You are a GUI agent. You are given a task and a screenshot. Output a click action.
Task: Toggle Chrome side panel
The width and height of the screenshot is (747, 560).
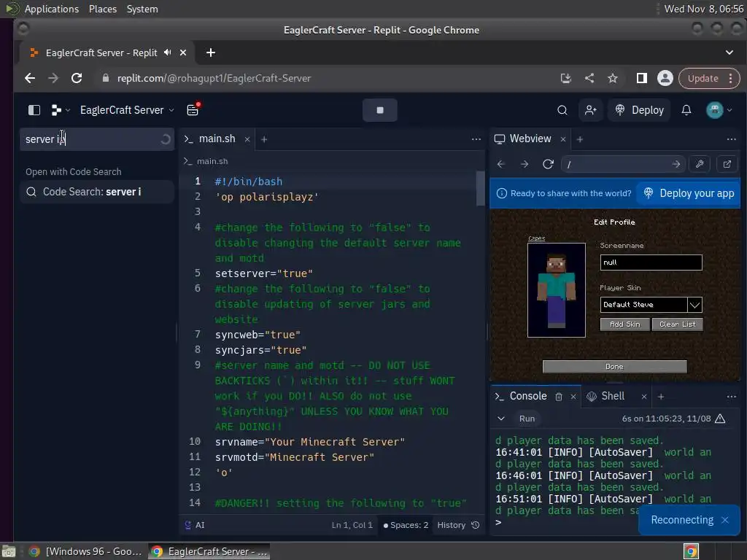click(642, 78)
